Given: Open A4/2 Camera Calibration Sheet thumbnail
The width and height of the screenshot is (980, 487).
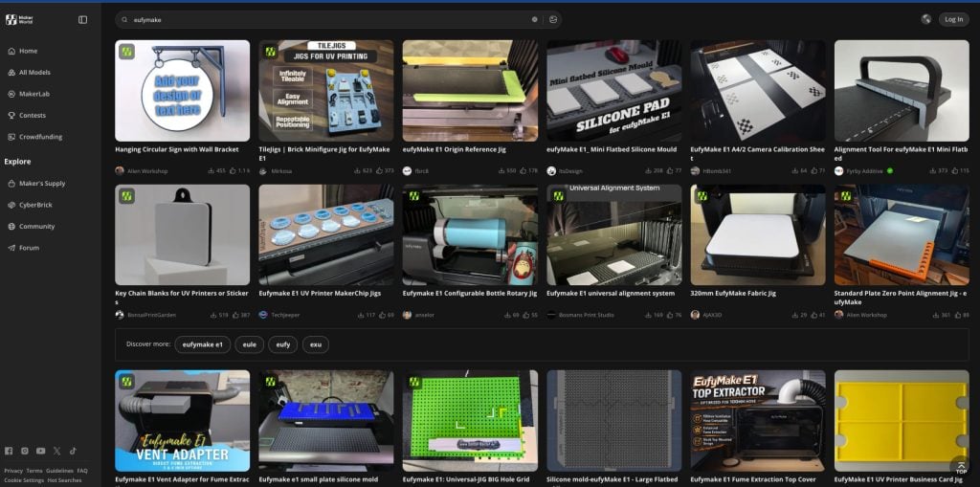Looking at the screenshot, I should [x=758, y=91].
